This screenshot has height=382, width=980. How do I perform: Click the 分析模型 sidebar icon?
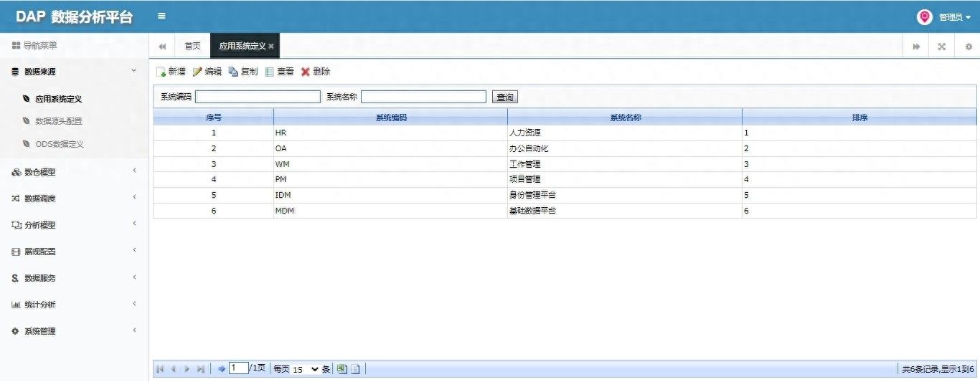pyautogui.click(x=17, y=225)
